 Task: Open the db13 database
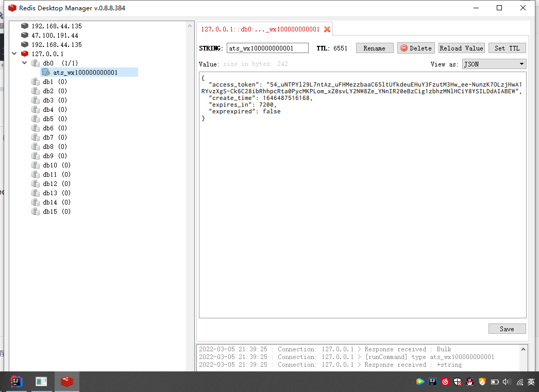(57, 193)
